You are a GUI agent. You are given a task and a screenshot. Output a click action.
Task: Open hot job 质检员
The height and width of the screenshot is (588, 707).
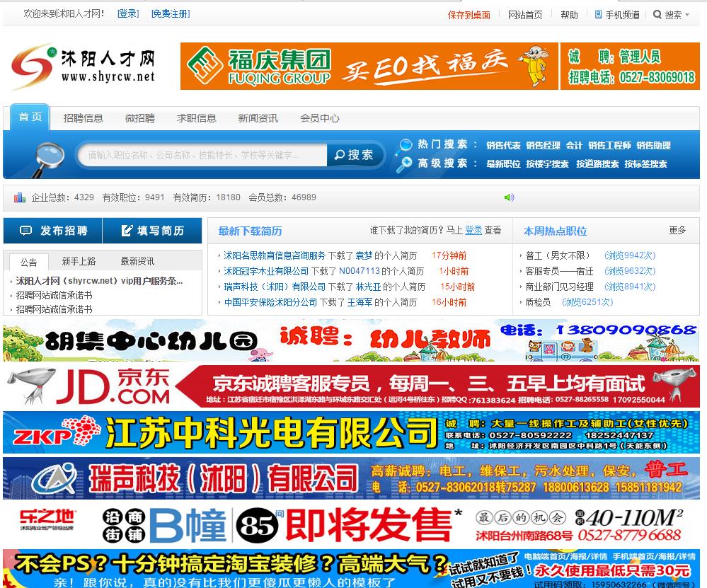[x=538, y=302]
